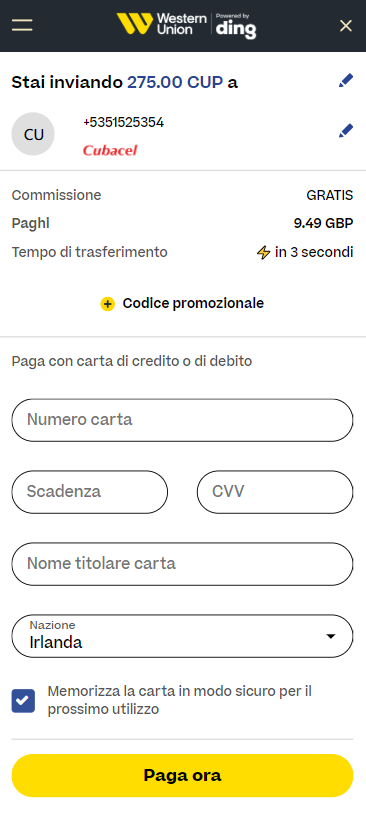Focus the Scadenza expiry field
This screenshot has width=366, height=814.
90,492
